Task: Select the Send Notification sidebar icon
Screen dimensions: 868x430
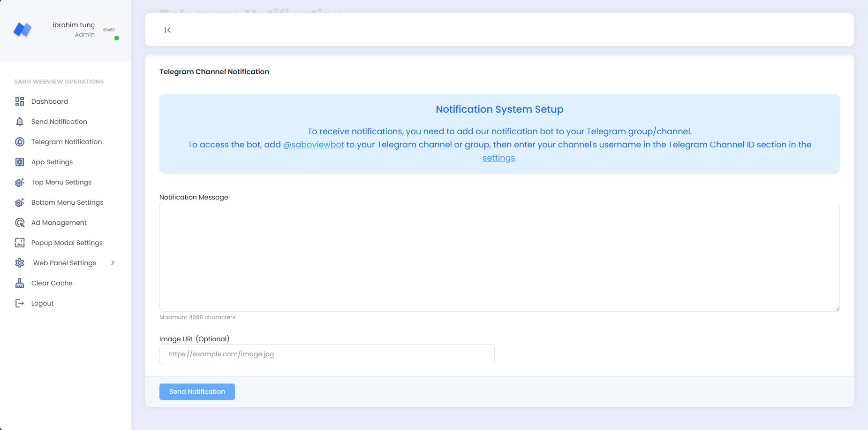Action: [19, 122]
